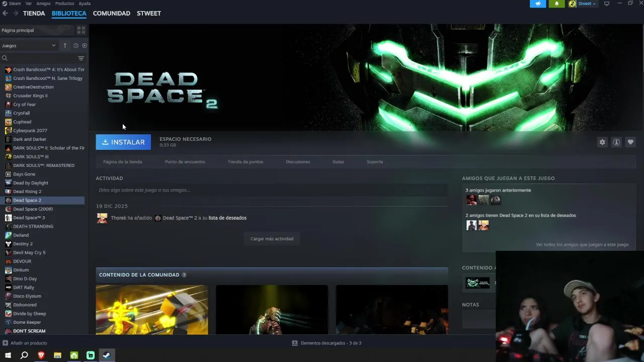Open the Guías link

338,162
